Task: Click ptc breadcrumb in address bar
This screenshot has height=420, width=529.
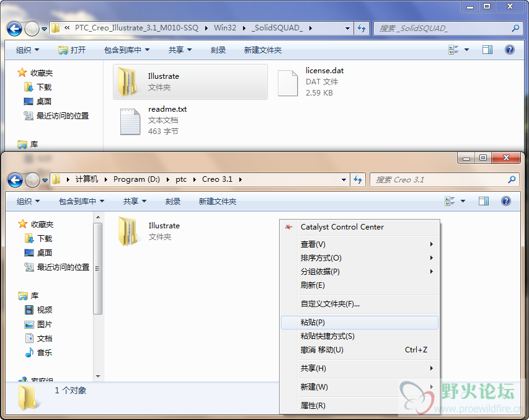Action: pos(181,179)
